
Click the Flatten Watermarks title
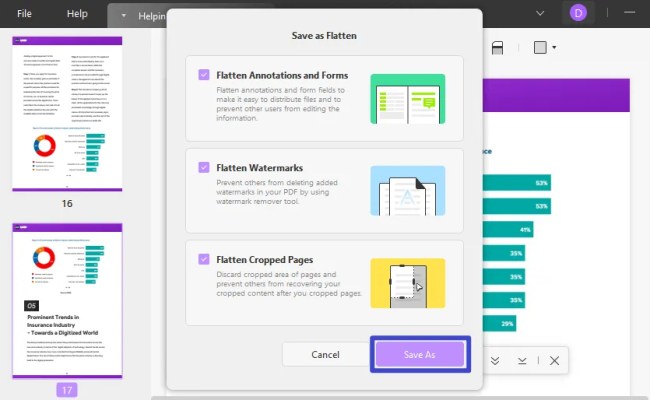click(x=260, y=168)
